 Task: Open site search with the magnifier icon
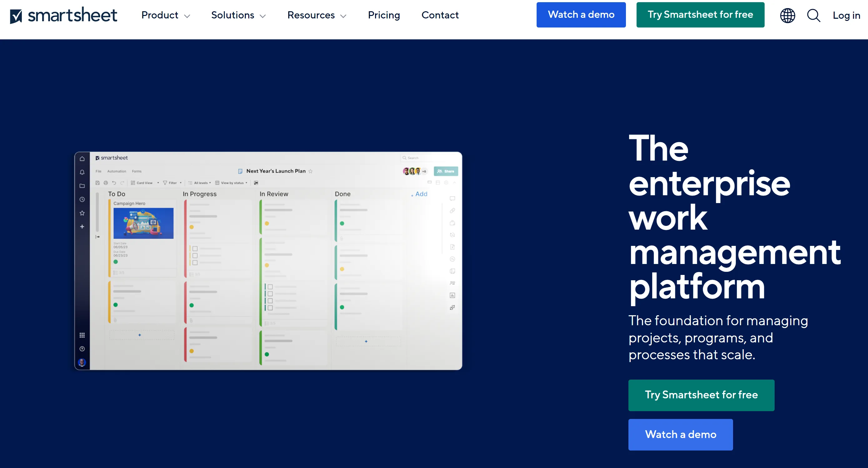(814, 16)
